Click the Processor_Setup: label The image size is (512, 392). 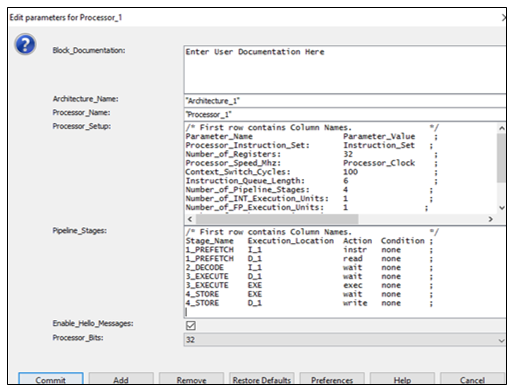(x=82, y=126)
